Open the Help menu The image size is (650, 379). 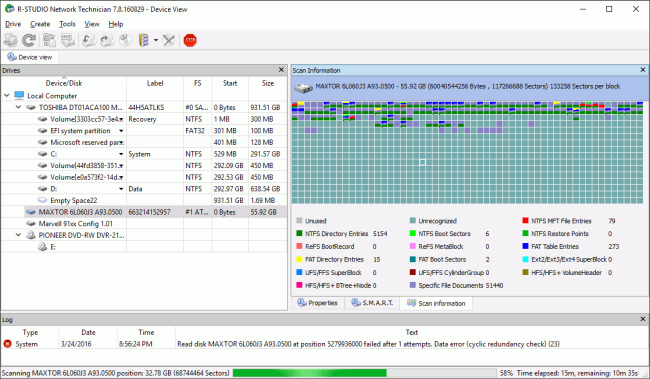coord(116,24)
